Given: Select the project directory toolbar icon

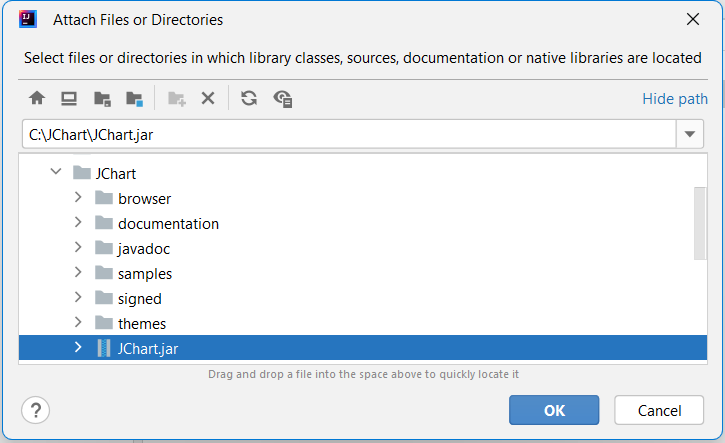Looking at the screenshot, I should click(102, 98).
